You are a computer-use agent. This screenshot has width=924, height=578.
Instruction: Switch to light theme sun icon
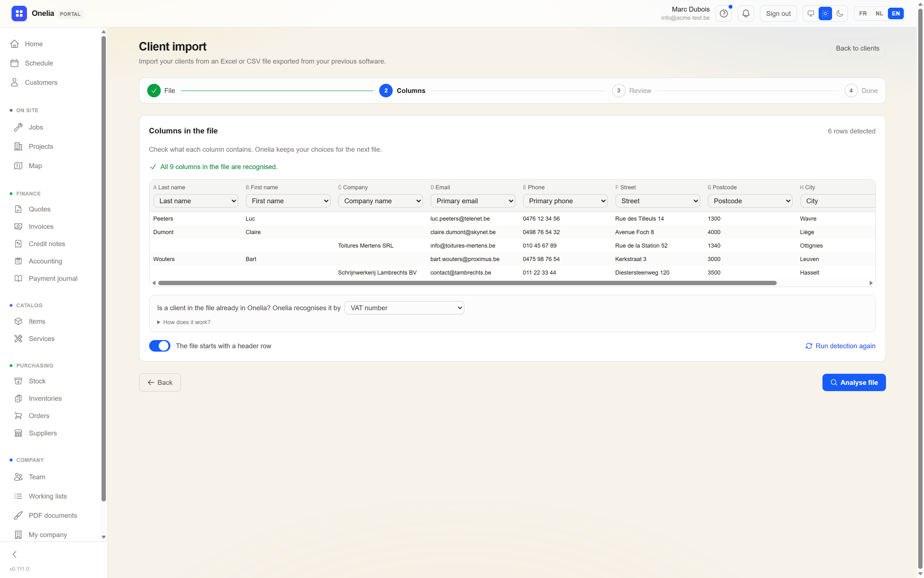(x=825, y=13)
